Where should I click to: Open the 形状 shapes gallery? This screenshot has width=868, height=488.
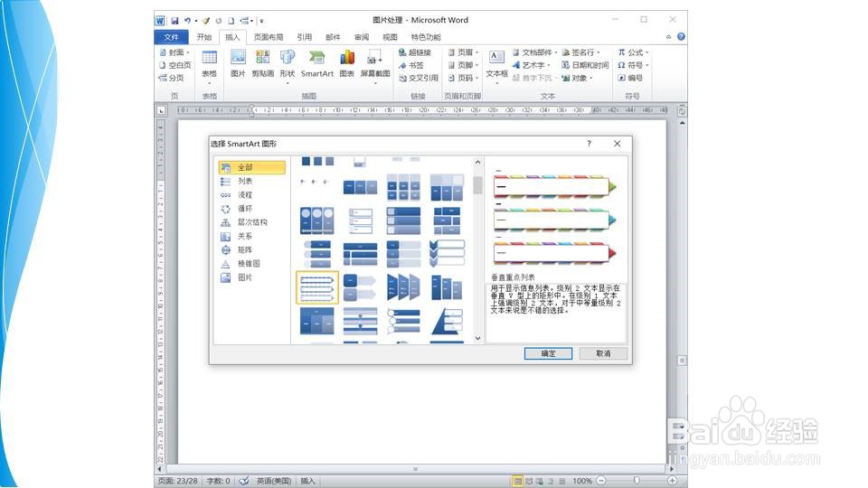pos(288,65)
